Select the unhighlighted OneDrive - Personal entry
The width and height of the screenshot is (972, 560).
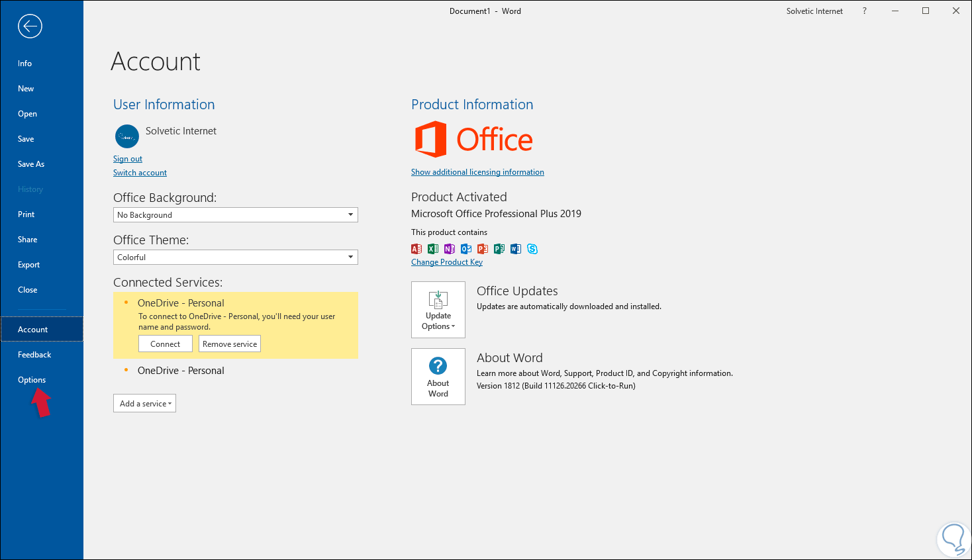(x=181, y=371)
